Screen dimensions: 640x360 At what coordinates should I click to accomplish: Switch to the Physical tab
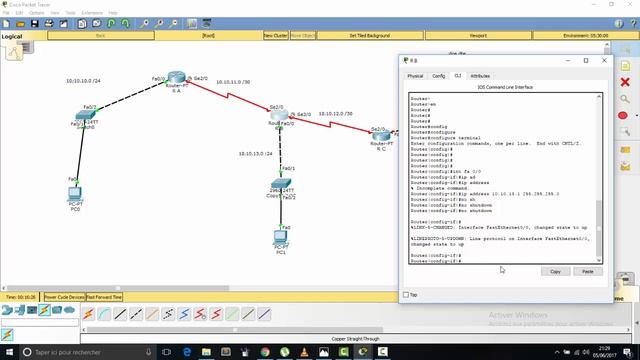415,76
